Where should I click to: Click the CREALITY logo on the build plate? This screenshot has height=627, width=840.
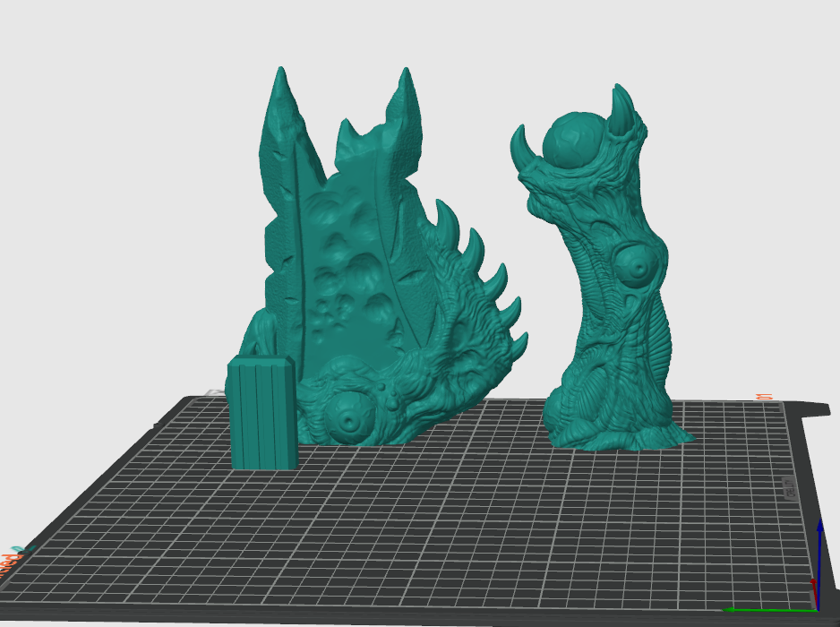pyautogui.click(x=790, y=488)
